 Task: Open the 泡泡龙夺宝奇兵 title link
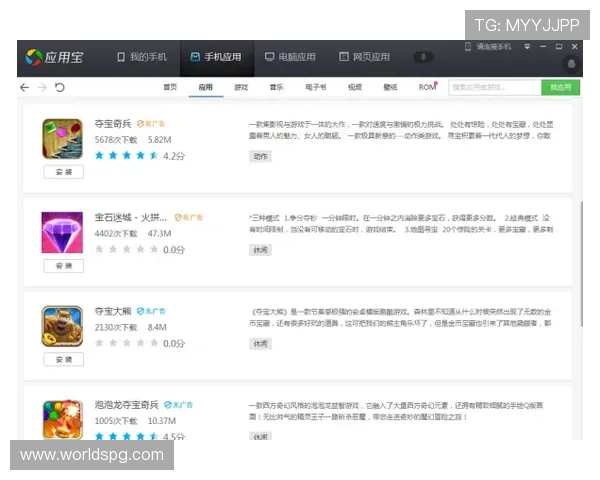pos(127,405)
